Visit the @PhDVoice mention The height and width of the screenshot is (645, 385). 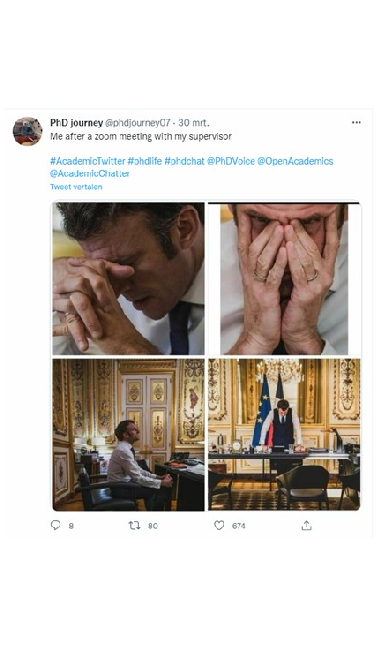231,161
